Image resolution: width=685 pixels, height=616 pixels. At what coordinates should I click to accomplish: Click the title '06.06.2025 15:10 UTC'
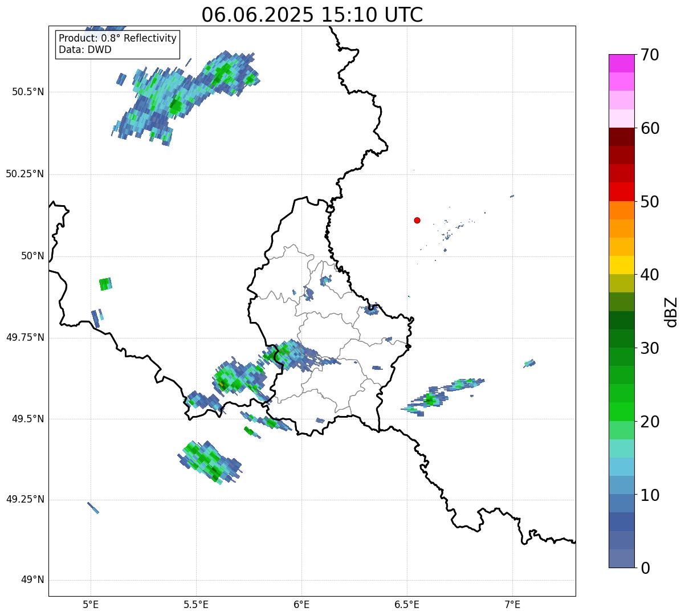click(312, 15)
